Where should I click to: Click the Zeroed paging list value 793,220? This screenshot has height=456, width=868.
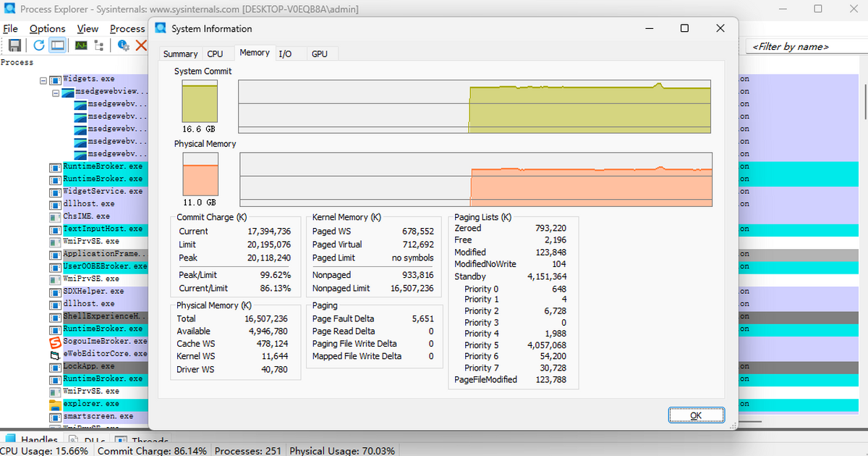550,228
